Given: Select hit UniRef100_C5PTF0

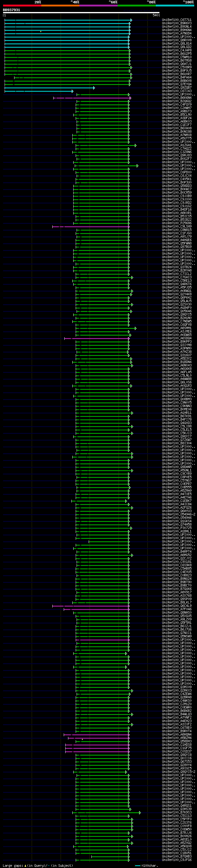Looking at the screenshot, I should (176, 819).
